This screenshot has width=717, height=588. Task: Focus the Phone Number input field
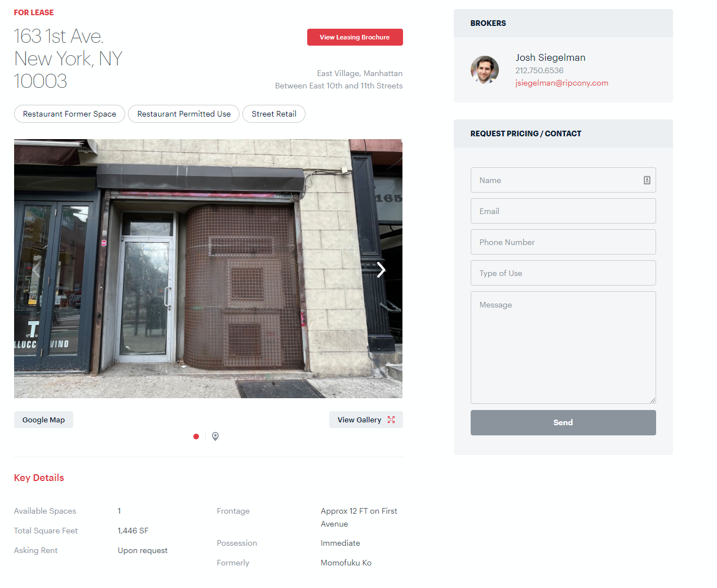point(563,242)
